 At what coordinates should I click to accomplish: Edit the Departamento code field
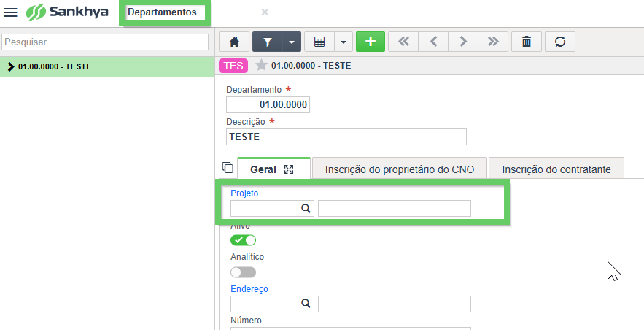pyautogui.click(x=268, y=105)
